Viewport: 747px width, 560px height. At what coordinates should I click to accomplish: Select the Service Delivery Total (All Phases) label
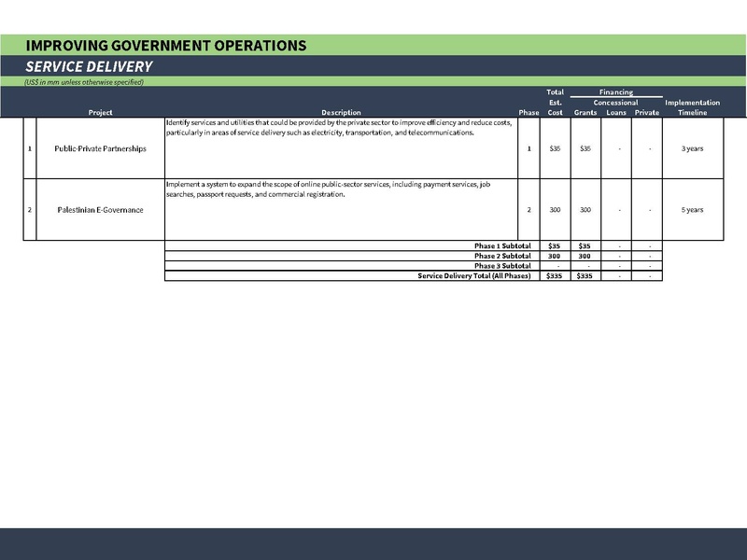pos(473,276)
